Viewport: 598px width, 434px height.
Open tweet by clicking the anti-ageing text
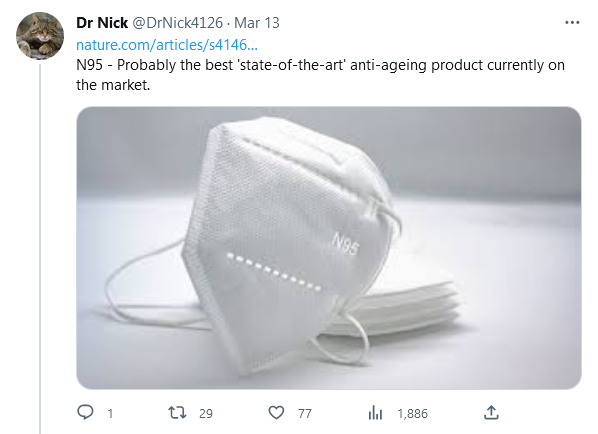tap(388, 65)
